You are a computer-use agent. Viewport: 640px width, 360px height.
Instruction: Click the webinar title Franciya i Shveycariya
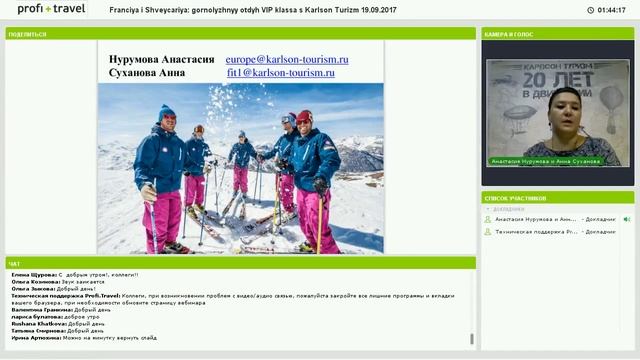(x=253, y=10)
